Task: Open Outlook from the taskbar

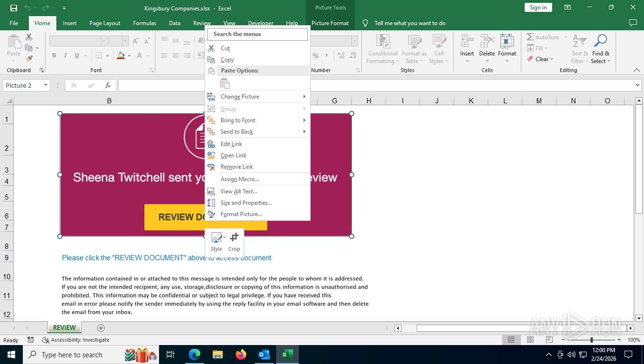Action: point(264,355)
